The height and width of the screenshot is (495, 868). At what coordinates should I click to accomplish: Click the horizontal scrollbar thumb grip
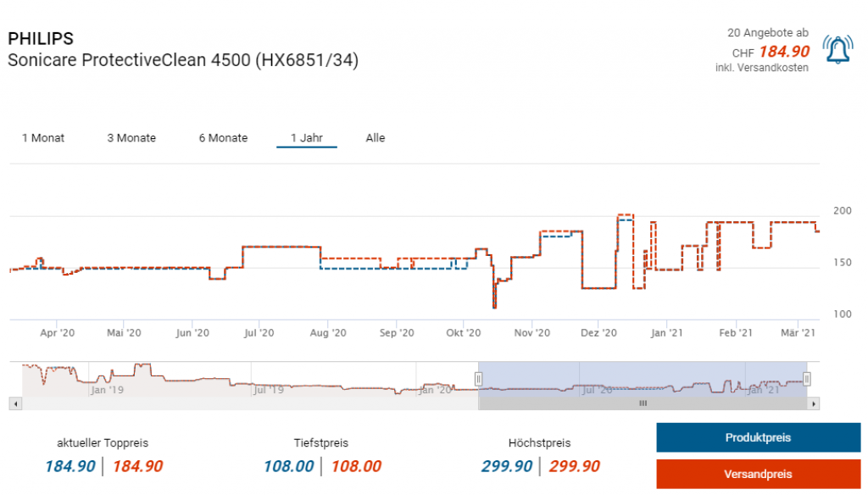[x=643, y=404]
